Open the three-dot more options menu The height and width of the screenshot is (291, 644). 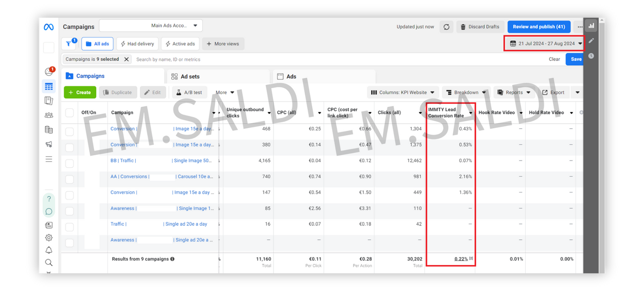[x=580, y=27]
